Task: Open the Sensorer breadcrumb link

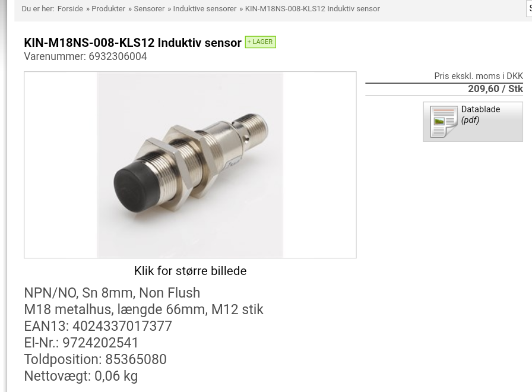Action: tap(149, 9)
